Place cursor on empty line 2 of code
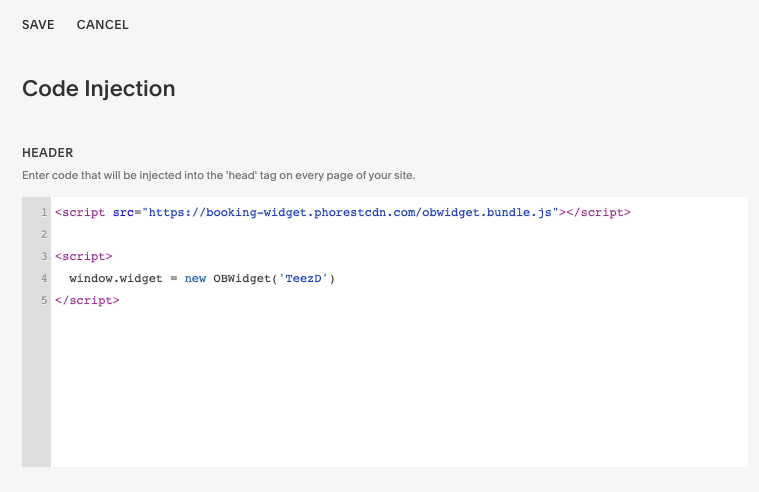 (x=399, y=234)
